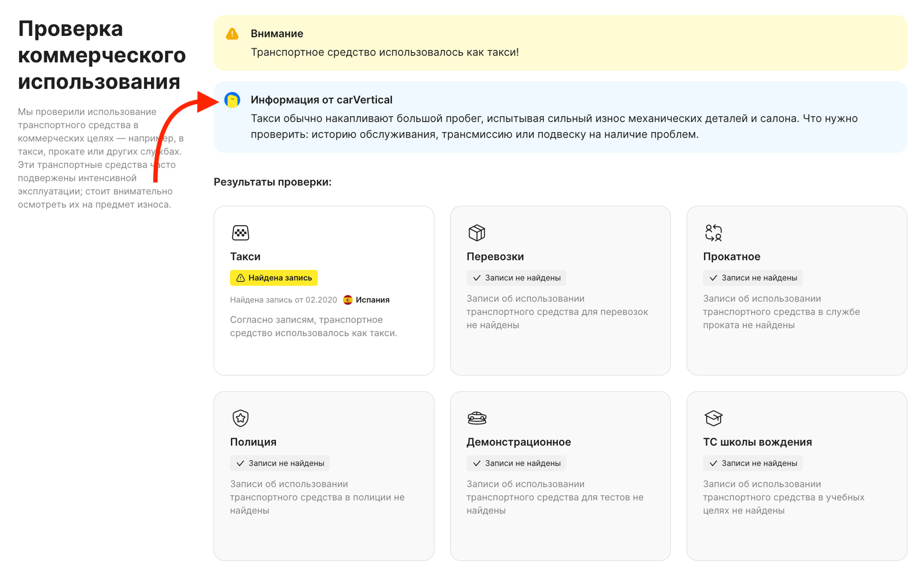Click the demo car icon for Демонстрационное
924x574 pixels.
point(477,418)
